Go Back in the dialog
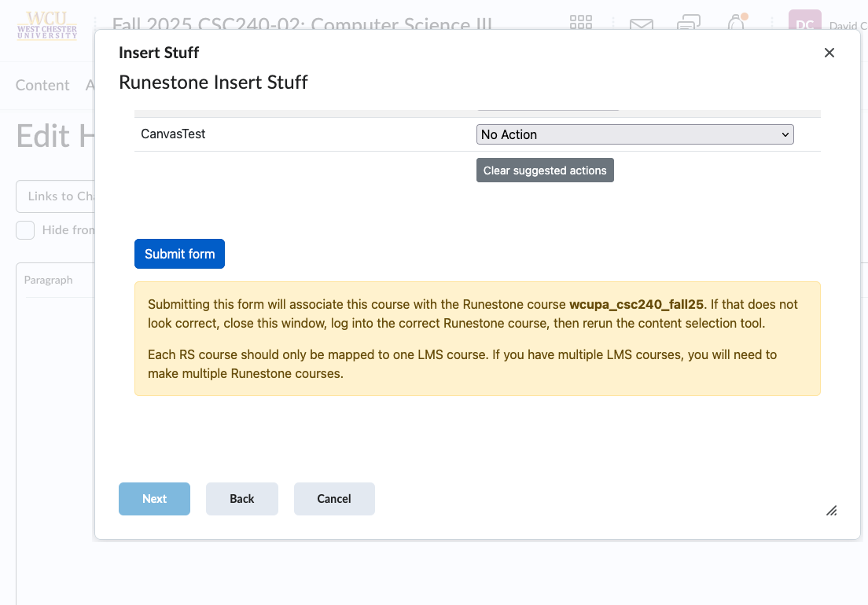This screenshot has height=605, width=868. 242,499
